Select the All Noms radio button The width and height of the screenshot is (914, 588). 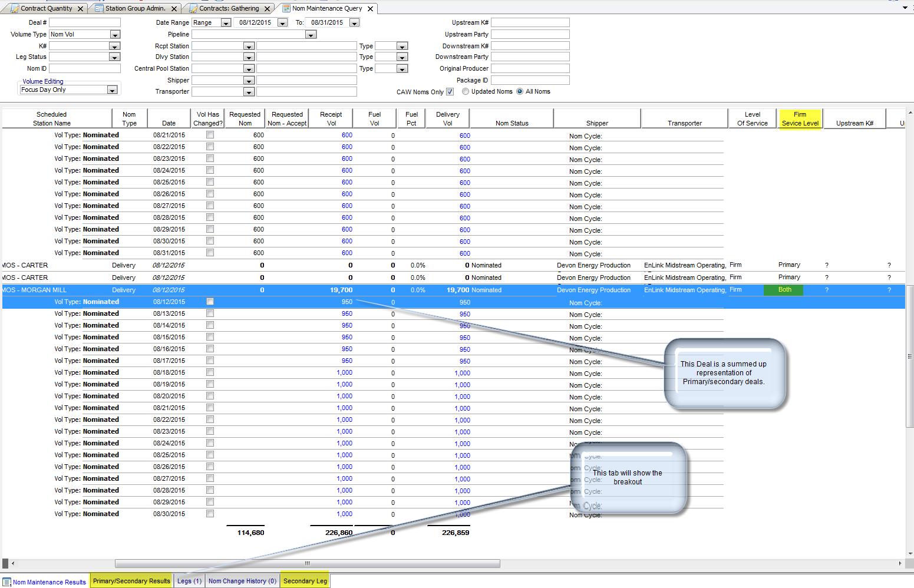click(x=520, y=92)
